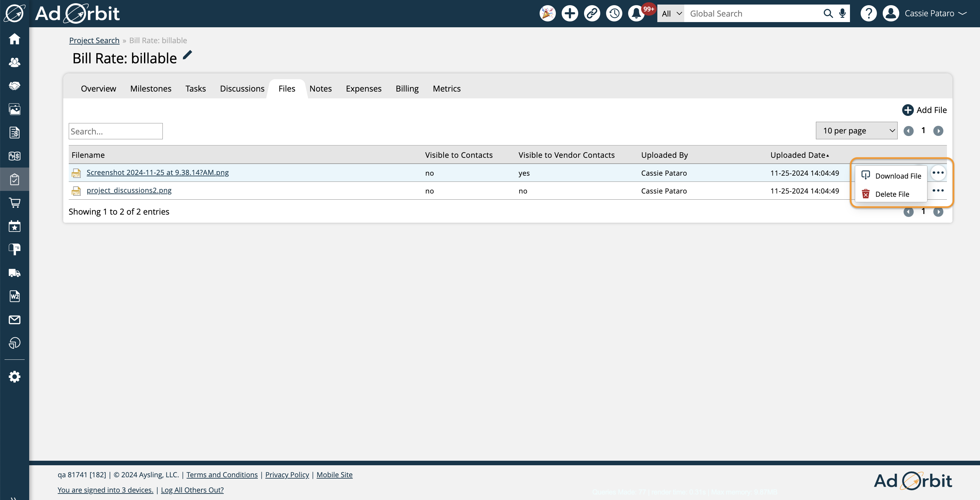Click the quick add plus icon

tap(569, 13)
